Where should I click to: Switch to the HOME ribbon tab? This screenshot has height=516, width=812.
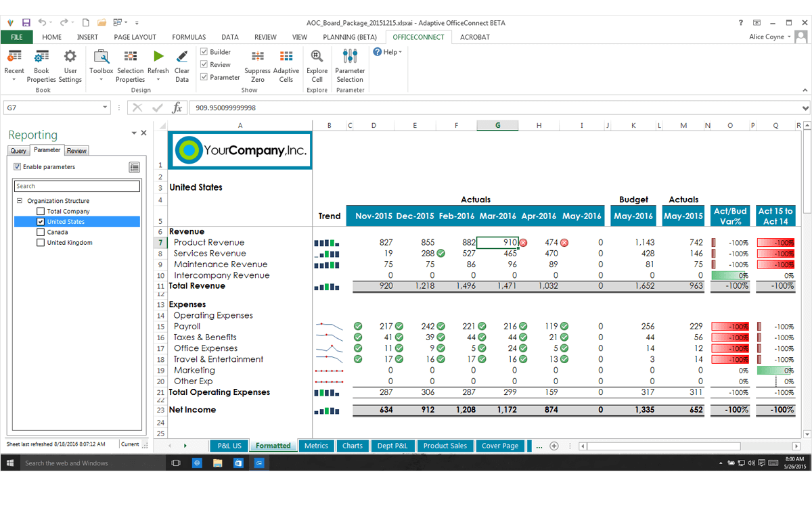point(52,37)
